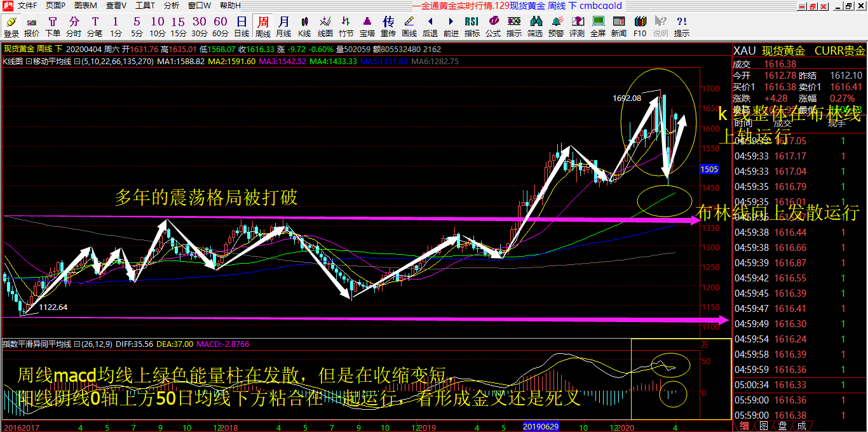Toggle the box before (5,10,22,66,135,270)
868x432 pixels.
[77, 62]
